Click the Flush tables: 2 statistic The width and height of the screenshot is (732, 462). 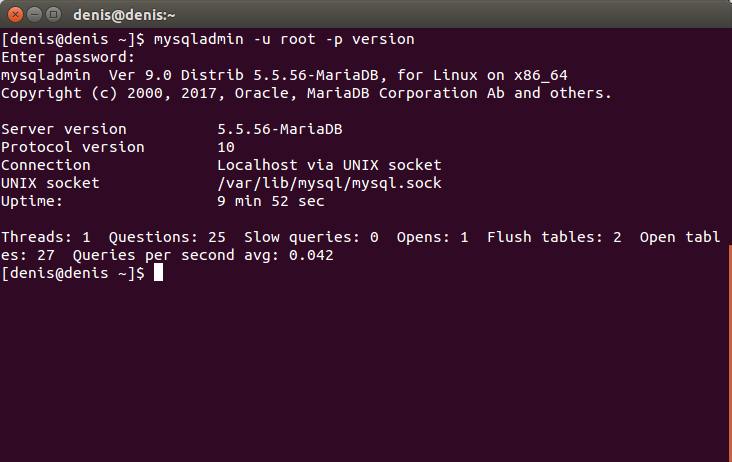[554, 237]
